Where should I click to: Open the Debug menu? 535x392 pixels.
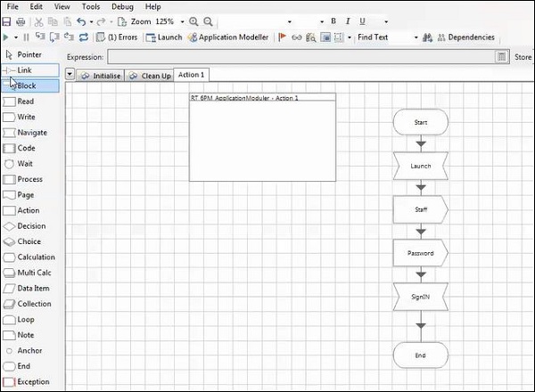[122, 6]
